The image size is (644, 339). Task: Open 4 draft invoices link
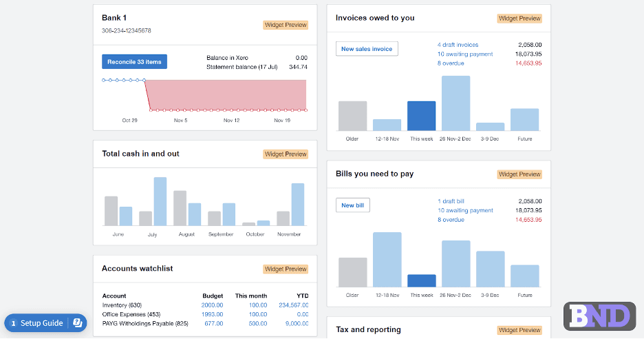tap(458, 45)
